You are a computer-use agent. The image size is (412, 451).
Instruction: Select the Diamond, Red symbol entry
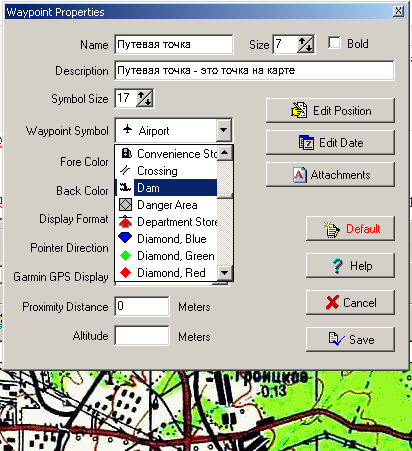point(166,273)
